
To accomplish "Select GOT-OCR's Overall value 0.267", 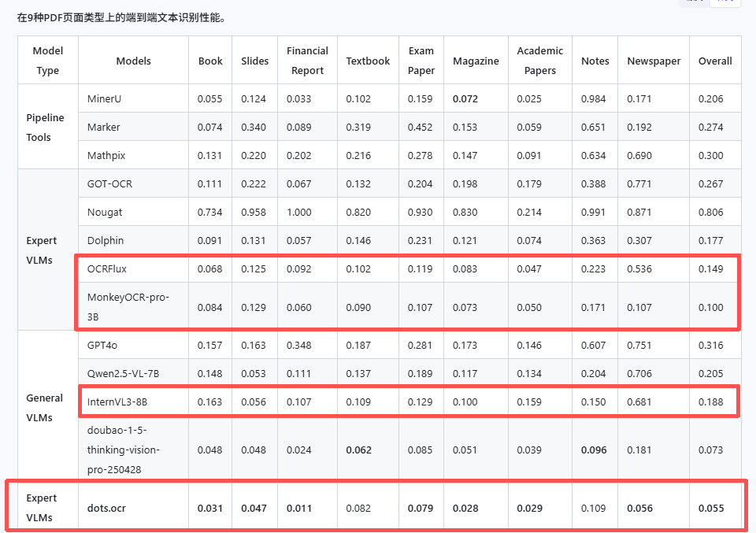I will tap(710, 183).
